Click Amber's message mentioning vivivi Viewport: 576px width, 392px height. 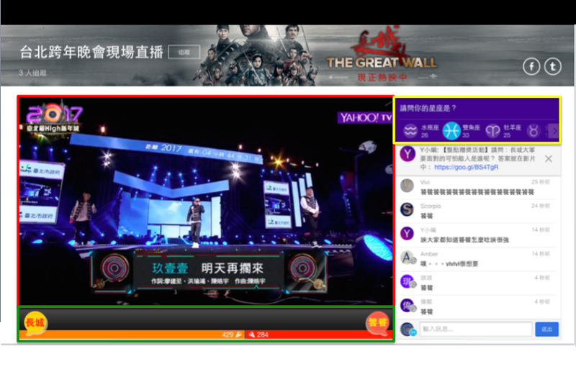pos(449,263)
